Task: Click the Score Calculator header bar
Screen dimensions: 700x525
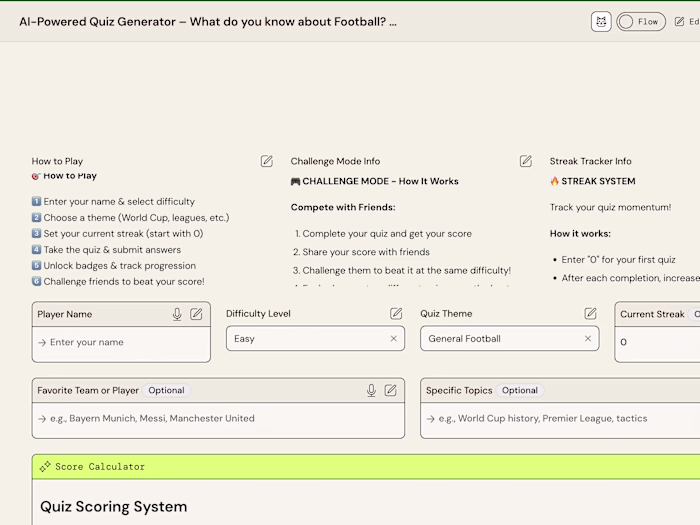Action: [x=366, y=467]
